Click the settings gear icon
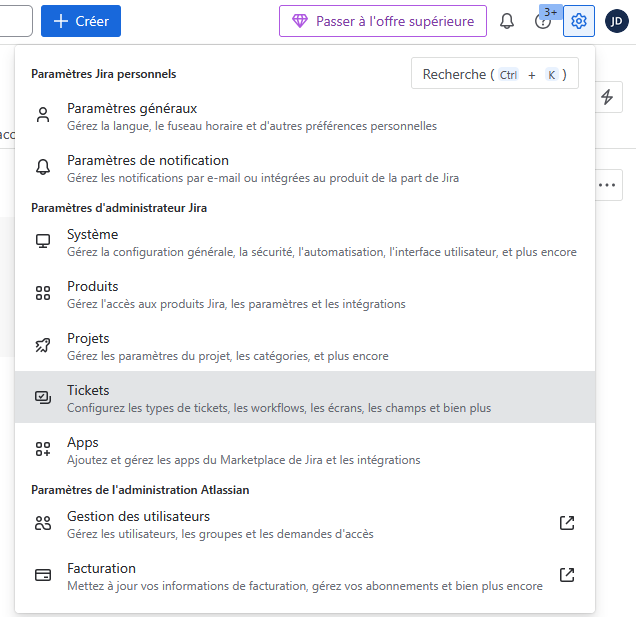 (579, 21)
